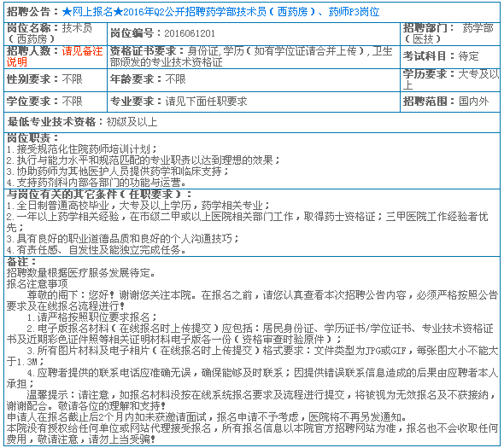Click the 报名注意事项 line
504x448 pixels.
pos(37,284)
